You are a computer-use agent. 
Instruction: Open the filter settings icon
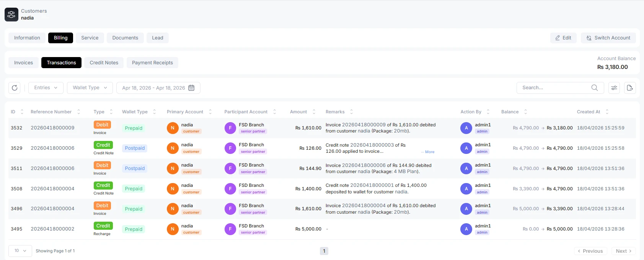point(614,88)
